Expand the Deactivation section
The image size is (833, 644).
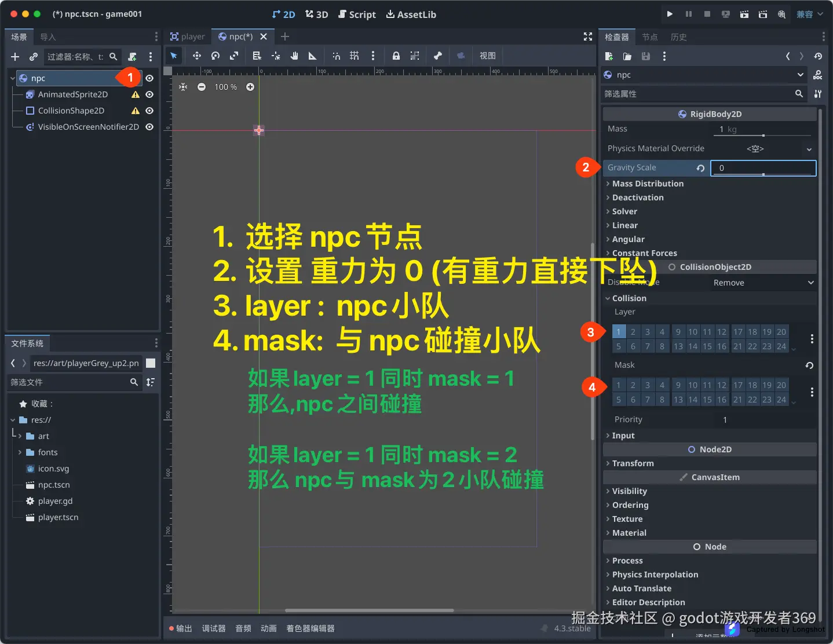coord(710,197)
